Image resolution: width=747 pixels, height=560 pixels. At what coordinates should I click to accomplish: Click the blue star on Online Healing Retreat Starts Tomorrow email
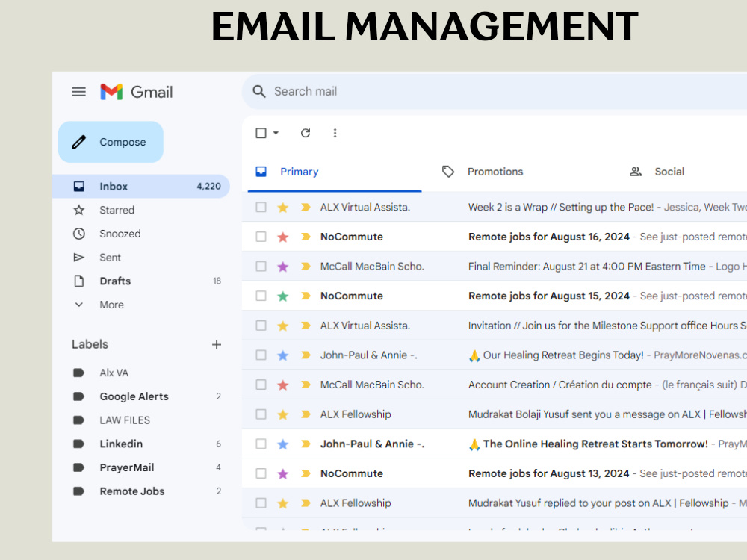point(283,444)
